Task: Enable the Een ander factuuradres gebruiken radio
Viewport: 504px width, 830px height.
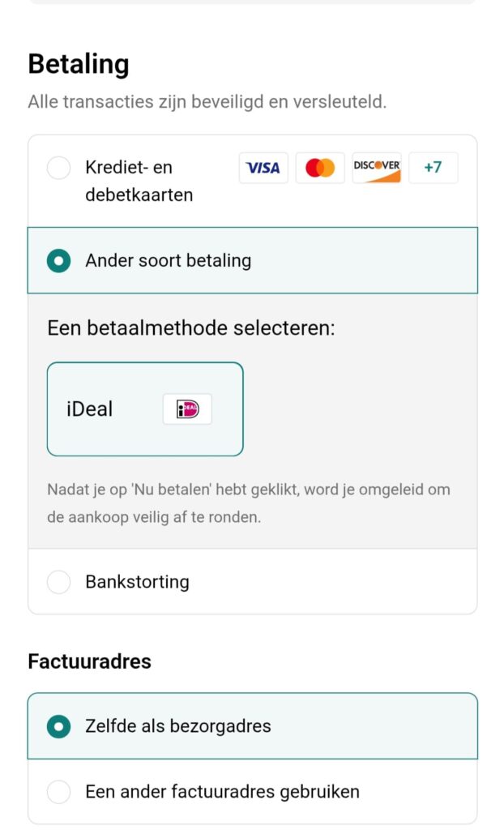Action: tap(58, 792)
